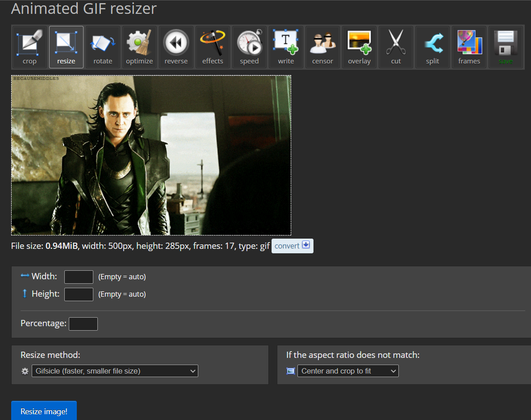
Task: Open the censor tool
Action: (x=322, y=47)
